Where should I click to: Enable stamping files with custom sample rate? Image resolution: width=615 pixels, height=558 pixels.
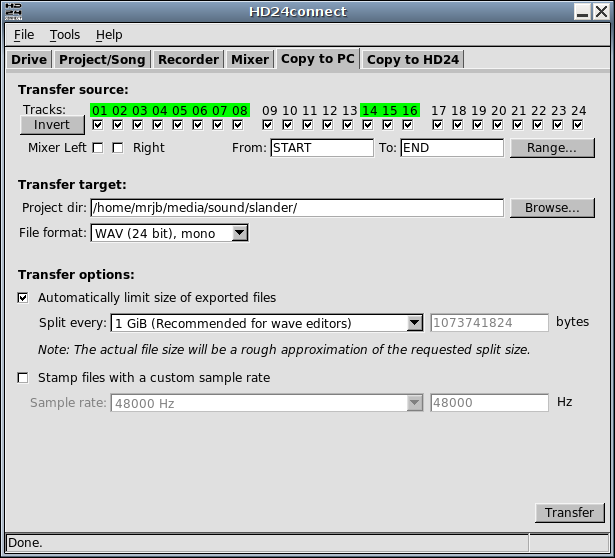23,378
